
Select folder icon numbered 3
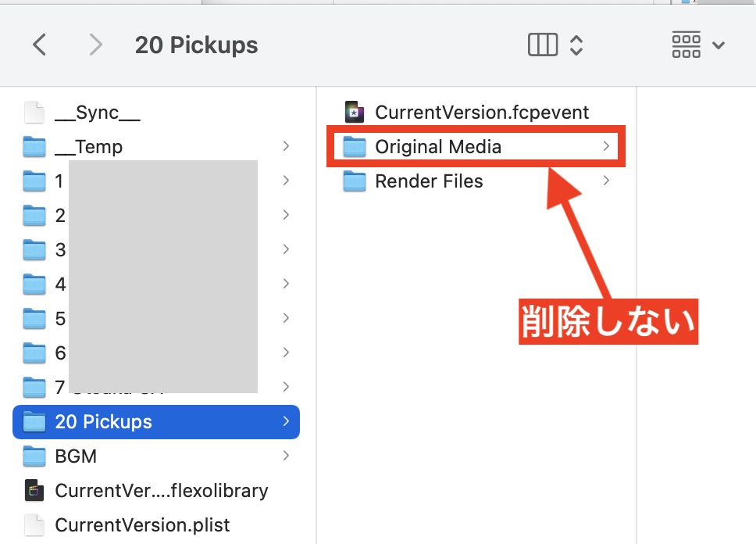pyautogui.click(x=34, y=249)
